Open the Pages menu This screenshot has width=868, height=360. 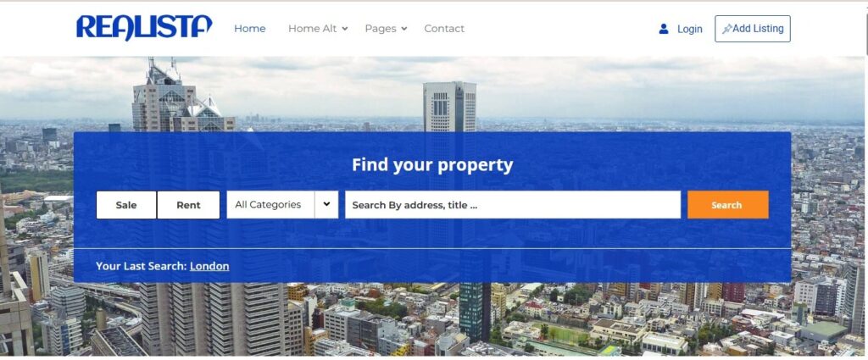pos(381,29)
